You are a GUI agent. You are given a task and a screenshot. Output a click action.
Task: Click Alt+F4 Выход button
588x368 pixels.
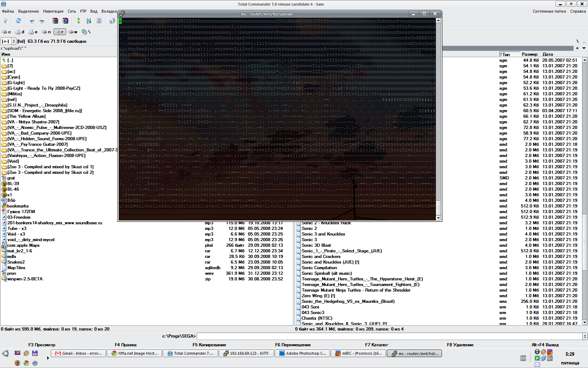click(x=545, y=345)
